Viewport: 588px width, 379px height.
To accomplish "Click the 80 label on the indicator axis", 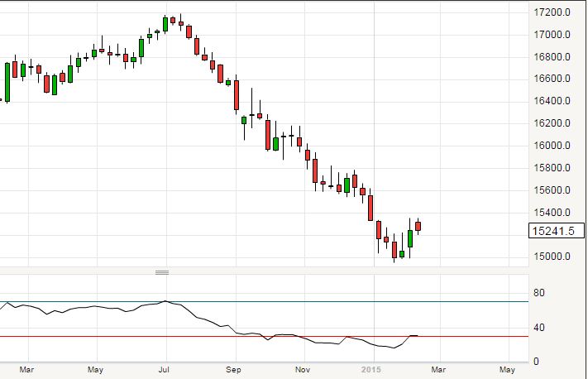I will tap(538, 292).
